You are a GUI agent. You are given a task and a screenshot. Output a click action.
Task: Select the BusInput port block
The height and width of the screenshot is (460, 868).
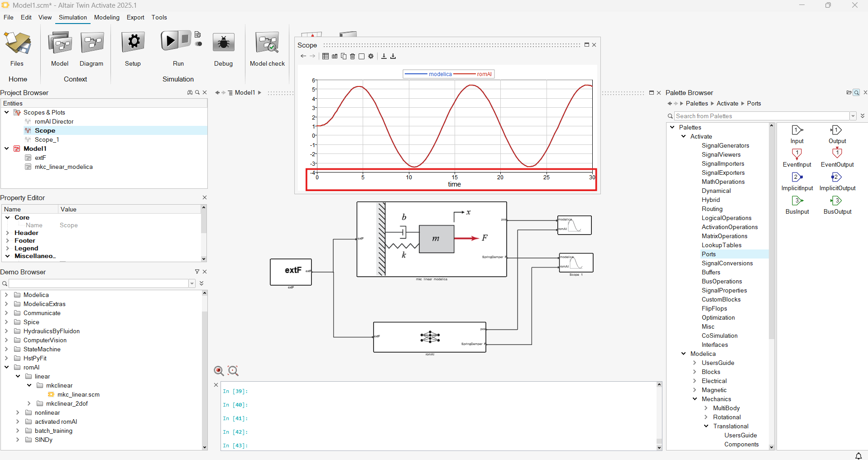pos(797,205)
